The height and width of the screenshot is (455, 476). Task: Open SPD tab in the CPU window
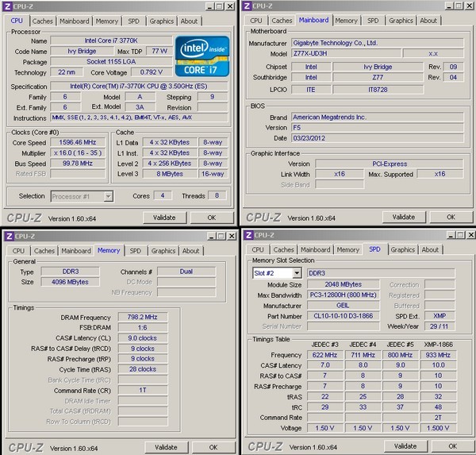tap(133, 21)
